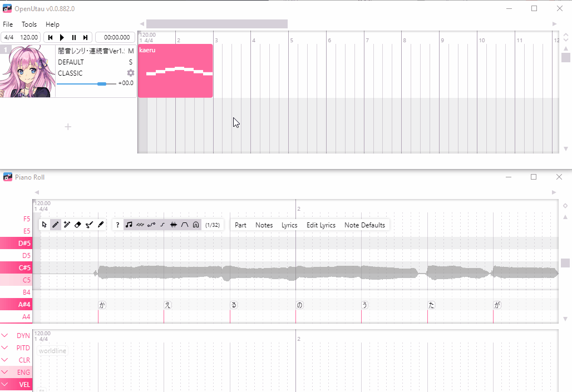Screen dimensions: 572x392
Task: Start playback with the play button
Action: 62,37
